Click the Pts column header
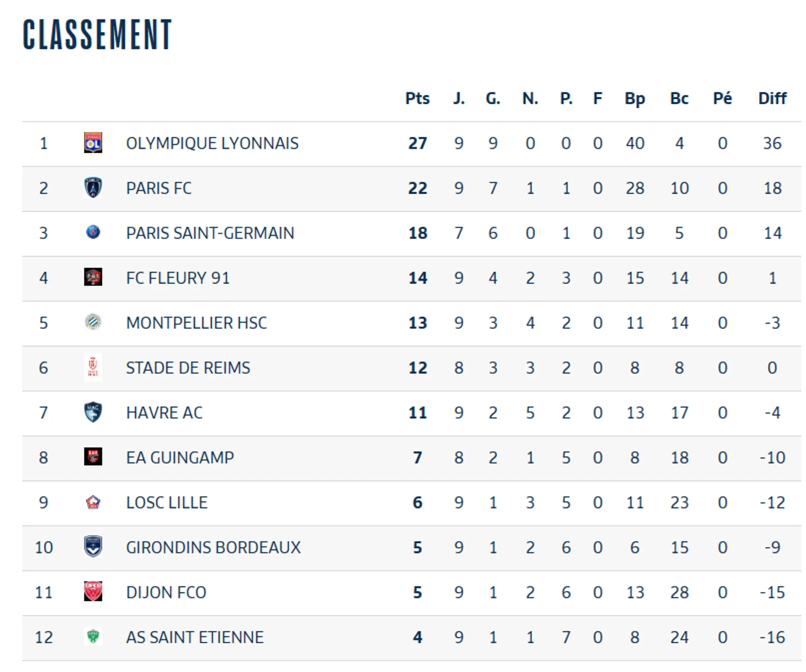The image size is (806, 672). [417, 98]
